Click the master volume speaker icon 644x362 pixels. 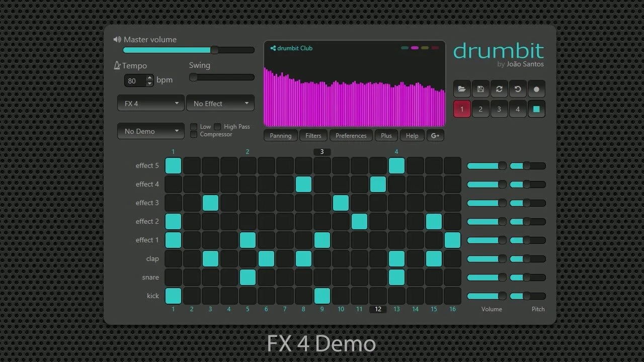click(x=117, y=39)
